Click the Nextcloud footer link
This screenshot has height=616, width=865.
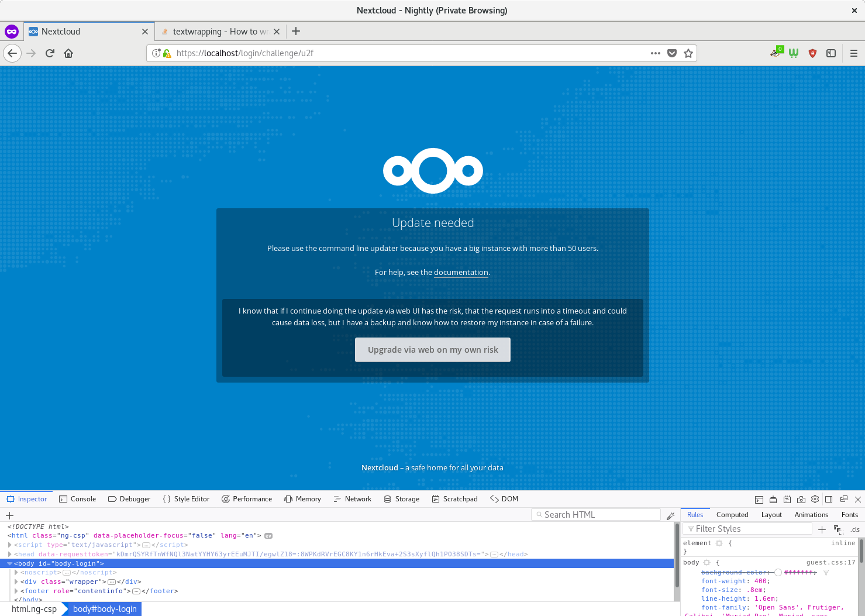(380, 468)
